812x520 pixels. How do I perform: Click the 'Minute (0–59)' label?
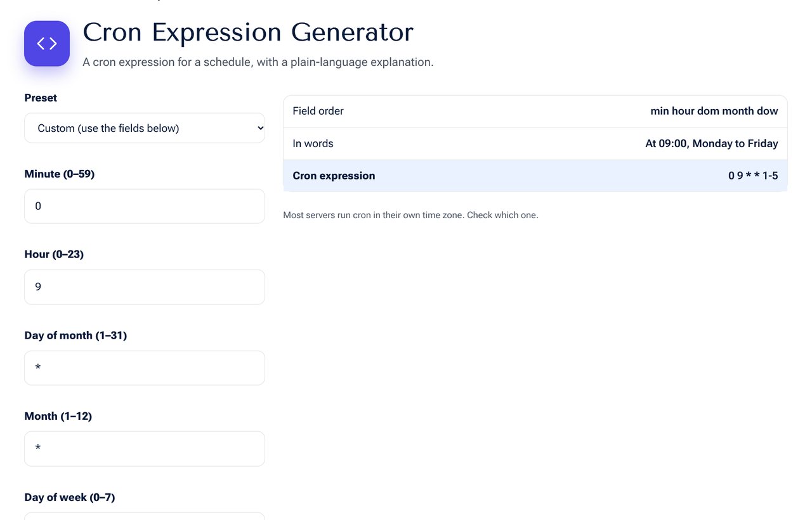pyautogui.click(x=60, y=174)
